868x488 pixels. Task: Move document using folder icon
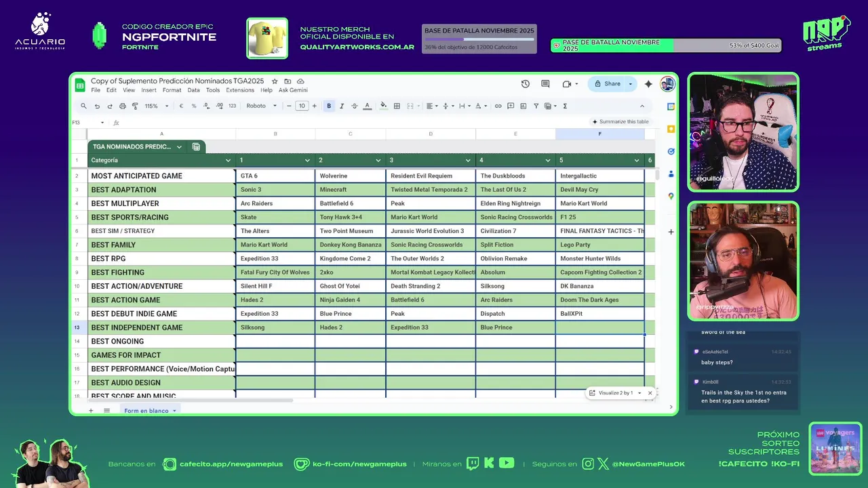click(x=288, y=81)
